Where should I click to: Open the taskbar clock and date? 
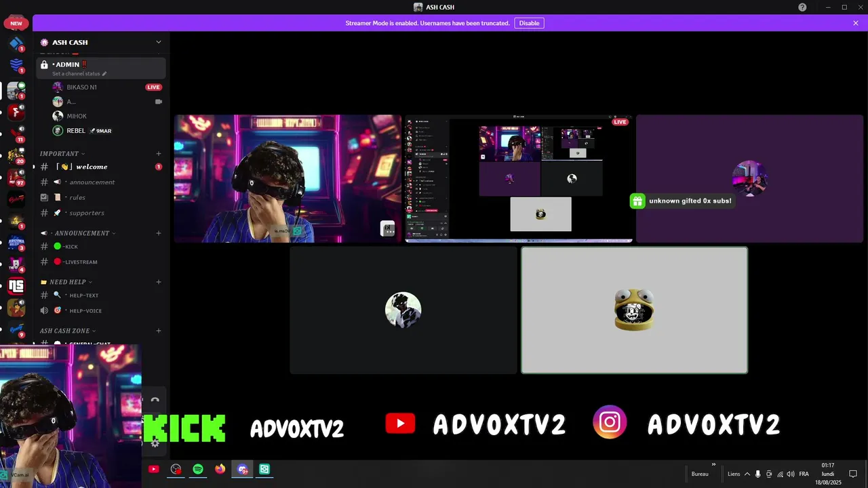click(x=828, y=474)
